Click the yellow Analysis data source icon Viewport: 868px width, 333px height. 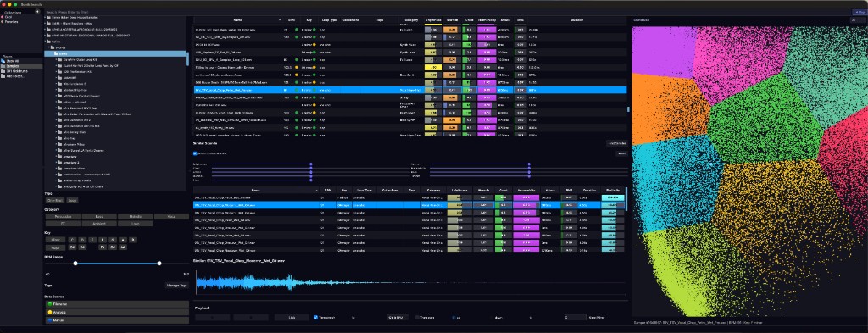click(x=49, y=312)
